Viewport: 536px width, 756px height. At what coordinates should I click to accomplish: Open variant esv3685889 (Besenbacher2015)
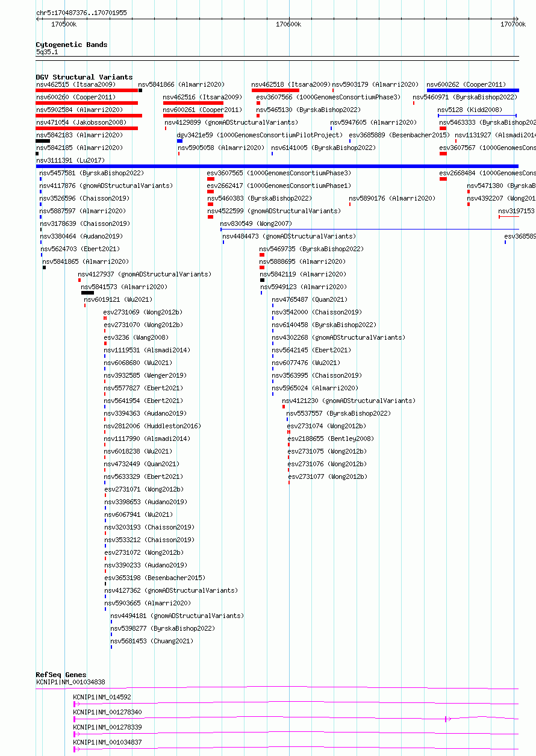click(399, 135)
